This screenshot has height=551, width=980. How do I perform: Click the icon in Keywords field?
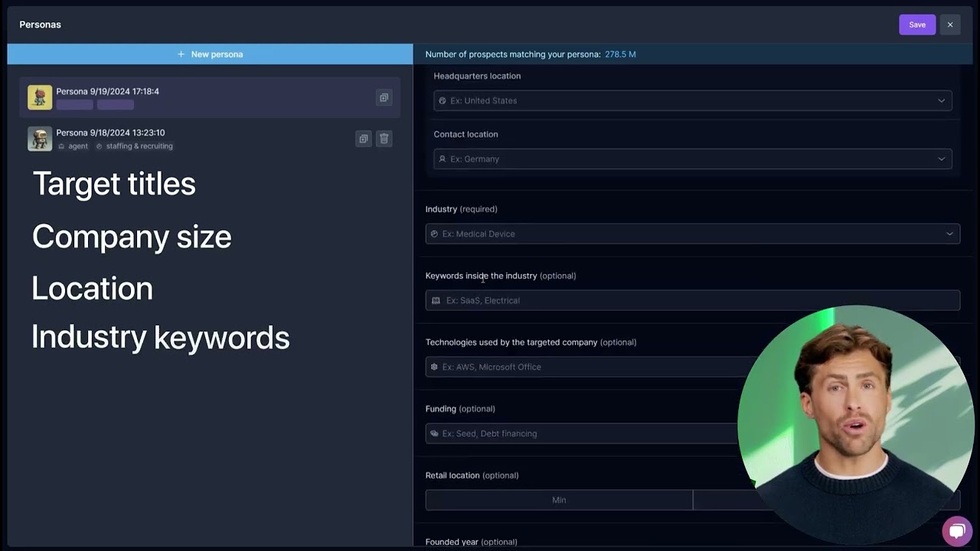(x=436, y=300)
